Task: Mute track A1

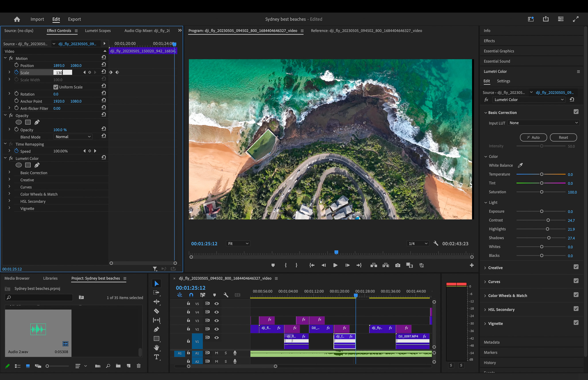Action: click(216, 353)
